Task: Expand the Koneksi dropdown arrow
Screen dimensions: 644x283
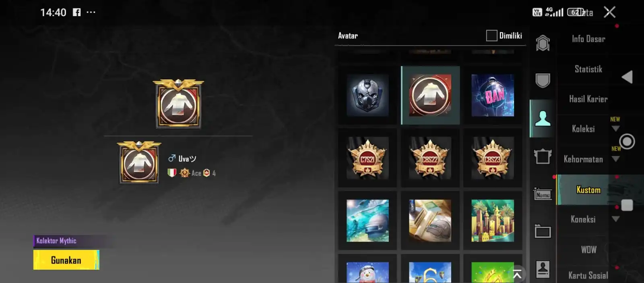Action: click(x=615, y=219)
